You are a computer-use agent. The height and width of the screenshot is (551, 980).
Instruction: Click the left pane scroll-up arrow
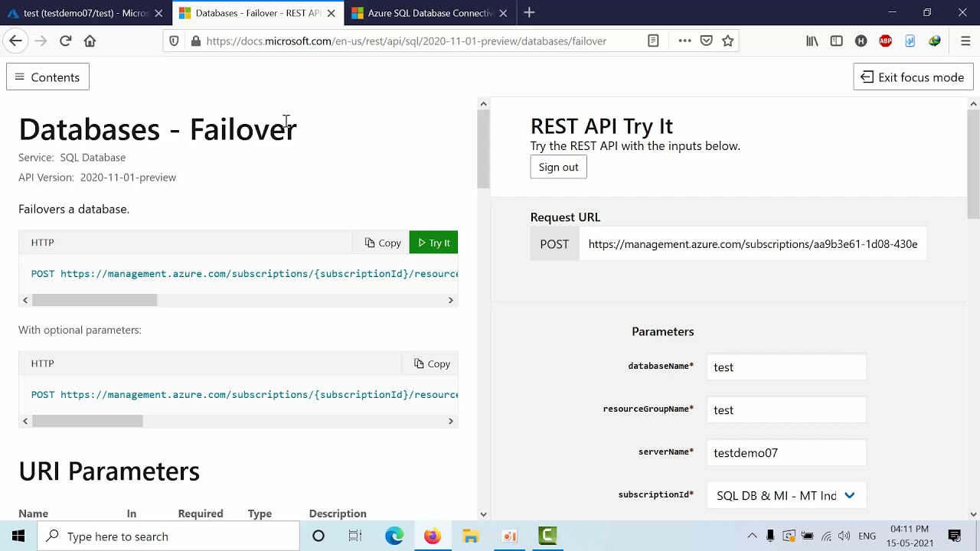coord(483,103)
